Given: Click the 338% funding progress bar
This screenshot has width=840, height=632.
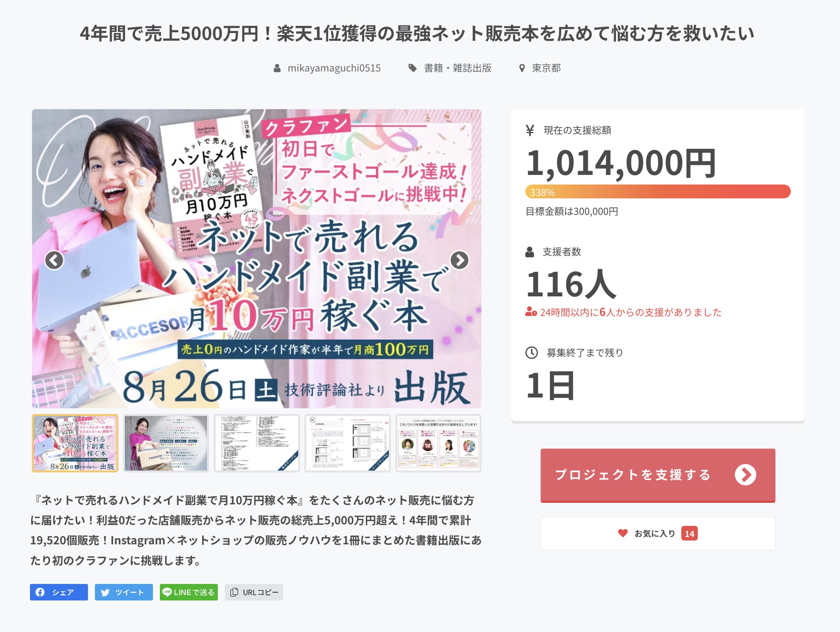Looking at the screenshot, I should [x=658, y=191].
